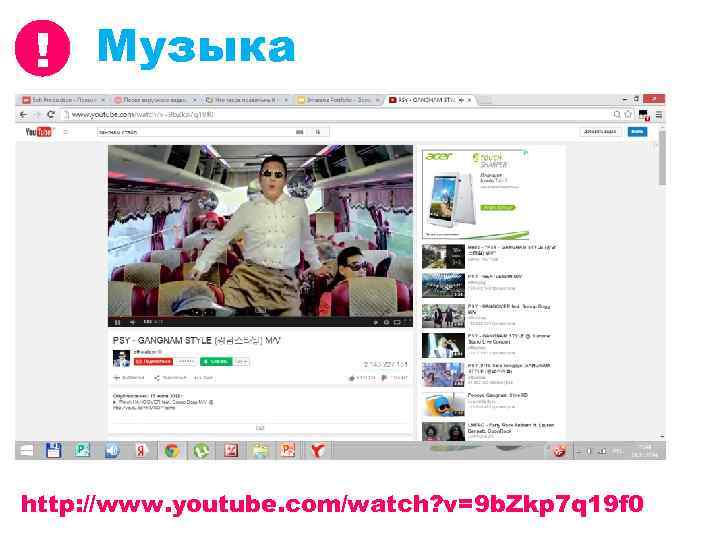
Task: Click the officialpsy channel name link
Action: point(146,352)
